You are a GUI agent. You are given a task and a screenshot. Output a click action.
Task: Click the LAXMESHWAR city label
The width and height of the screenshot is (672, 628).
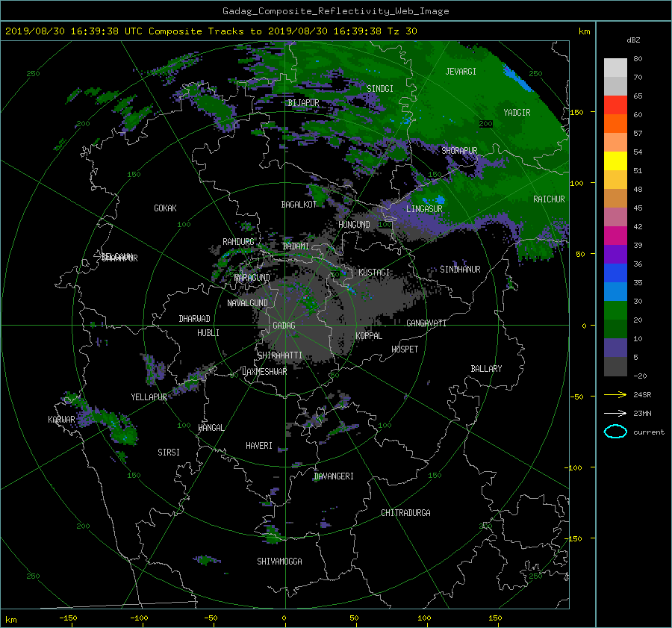264,372
